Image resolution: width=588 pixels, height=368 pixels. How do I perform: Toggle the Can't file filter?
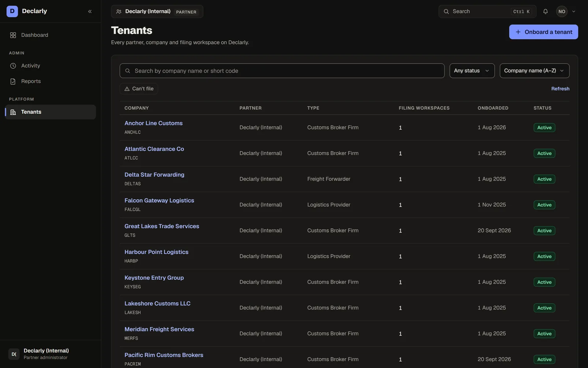tap(139, 89)
